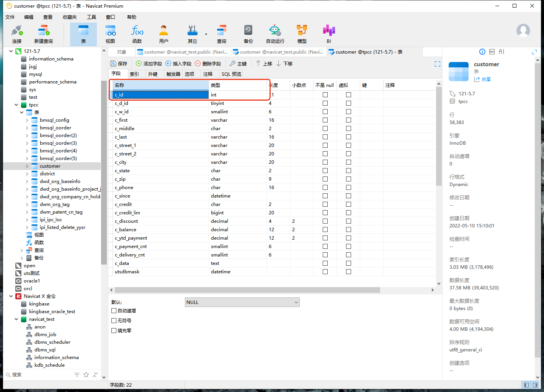Open the AI assistant pane icon
Viewport: 544px width, 392px height.
click(502, 52)
